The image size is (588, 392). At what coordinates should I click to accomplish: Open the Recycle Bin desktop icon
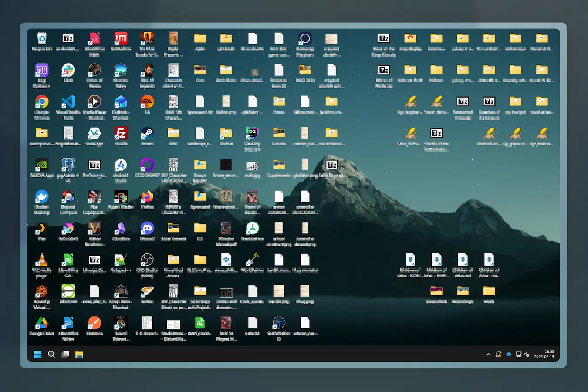[42, 39]
